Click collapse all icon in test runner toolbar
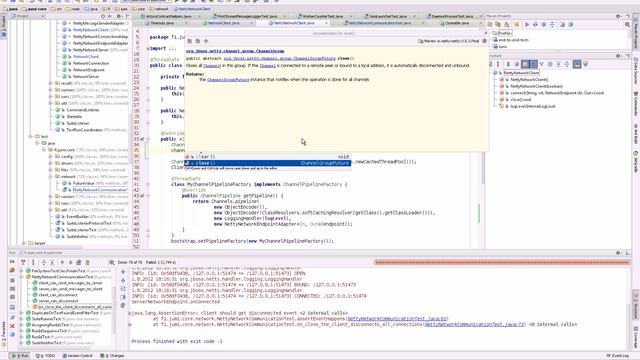 pyautogui.click(x=52, y=262)
